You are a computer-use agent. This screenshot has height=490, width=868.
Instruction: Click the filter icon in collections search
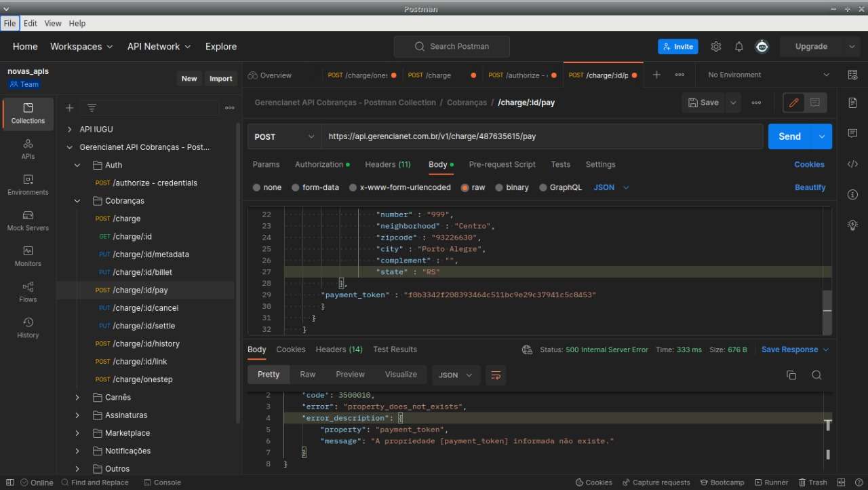point(92,108)
